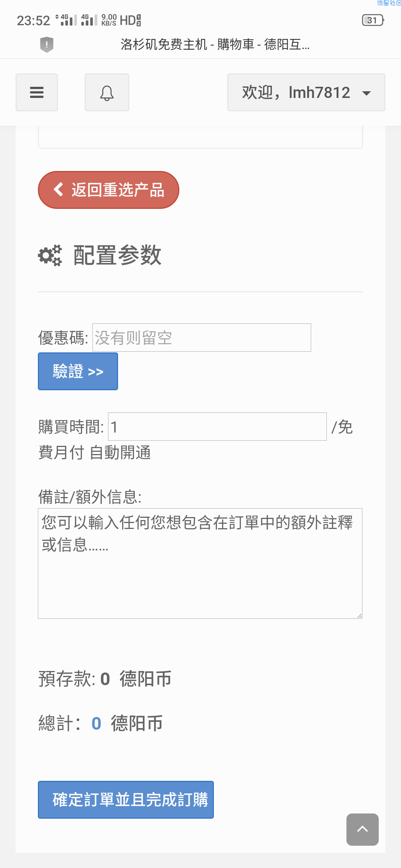This screenshot has height=868, width=401.
Task: Open the notifications bell
Action: tap(107, 92)
